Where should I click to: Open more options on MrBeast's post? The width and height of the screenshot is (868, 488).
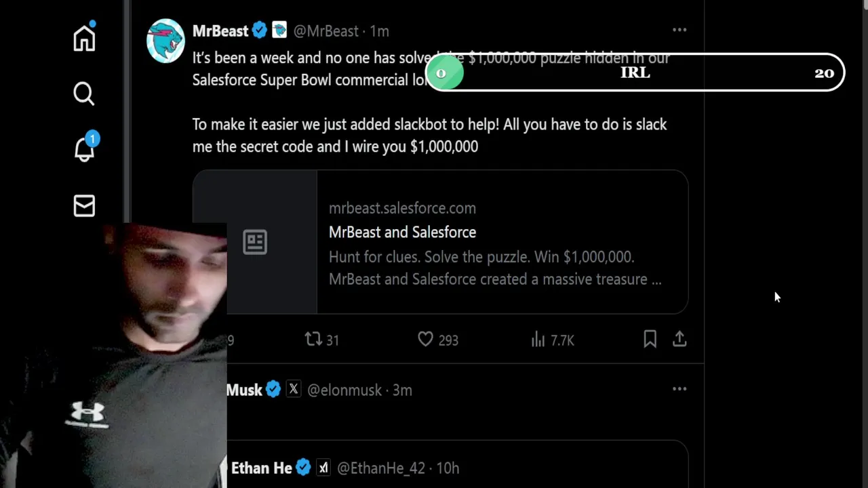[679, 30]
